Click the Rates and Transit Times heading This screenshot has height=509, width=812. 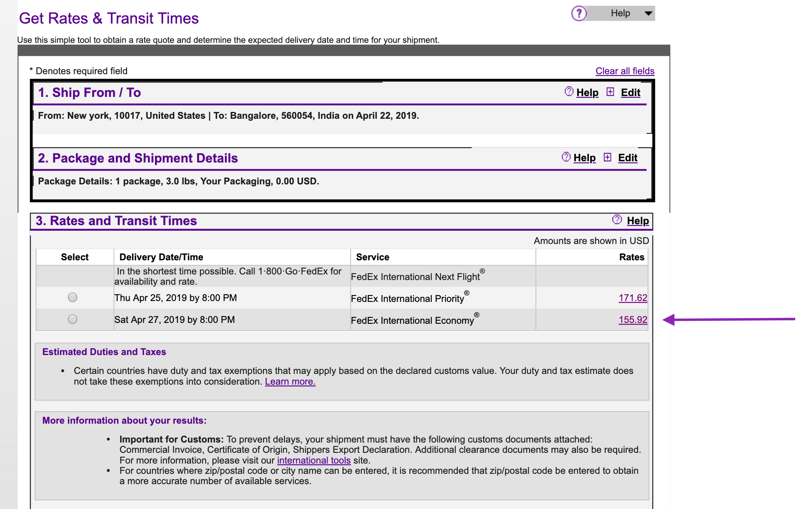pyautogui.click(x=116, y=221)
